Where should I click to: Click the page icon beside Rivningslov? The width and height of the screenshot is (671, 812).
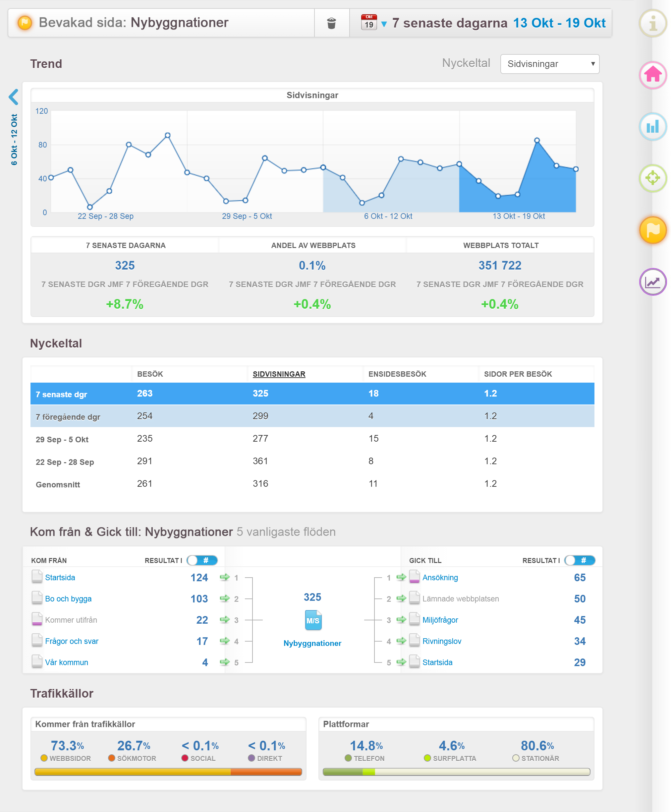(414, 641)
